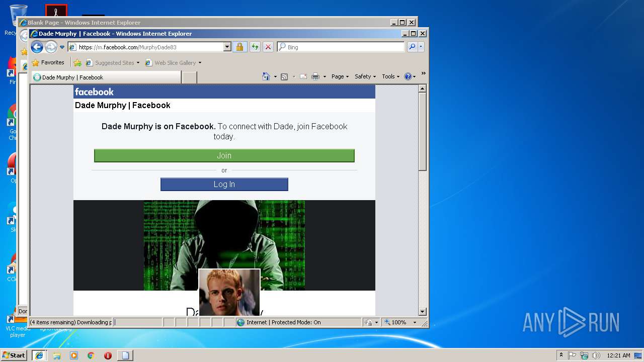Viewport: 644px width, 362px height.
Task: Open Opera from taskbar
Action: [x=108, y=355]
